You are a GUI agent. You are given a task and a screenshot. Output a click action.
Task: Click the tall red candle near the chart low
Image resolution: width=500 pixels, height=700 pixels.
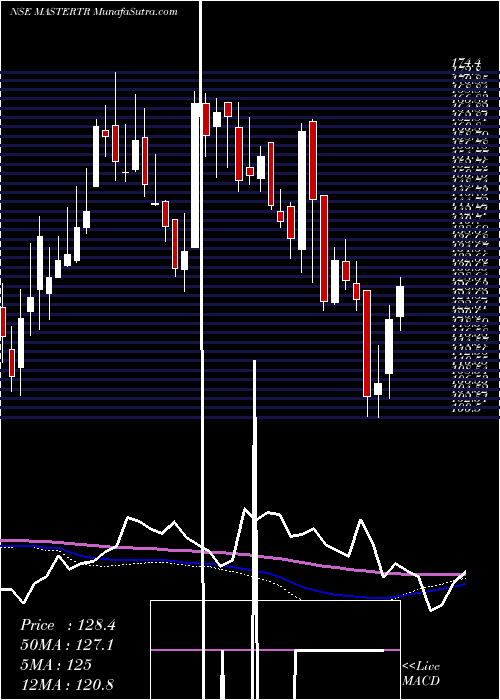click(x=367, y=343)
